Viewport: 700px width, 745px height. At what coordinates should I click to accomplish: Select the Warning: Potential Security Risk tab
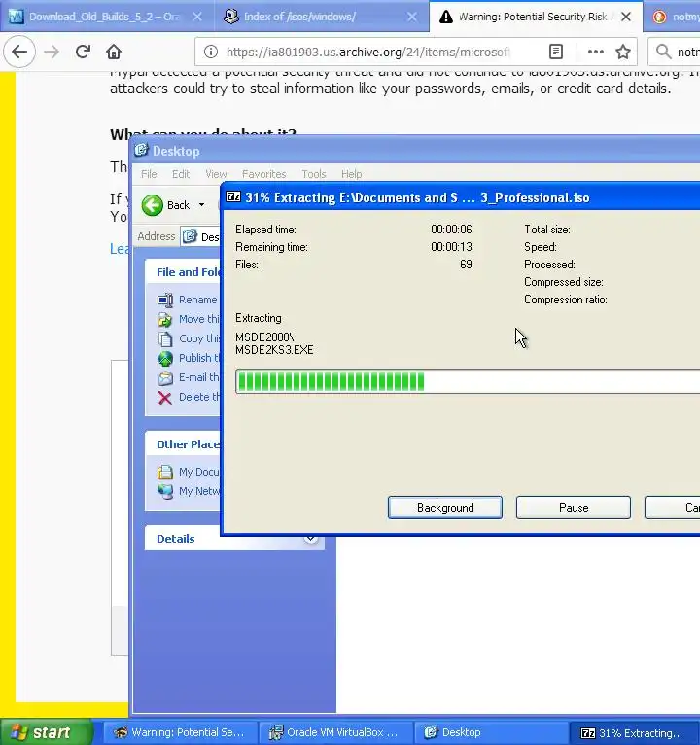pos(536,17)
